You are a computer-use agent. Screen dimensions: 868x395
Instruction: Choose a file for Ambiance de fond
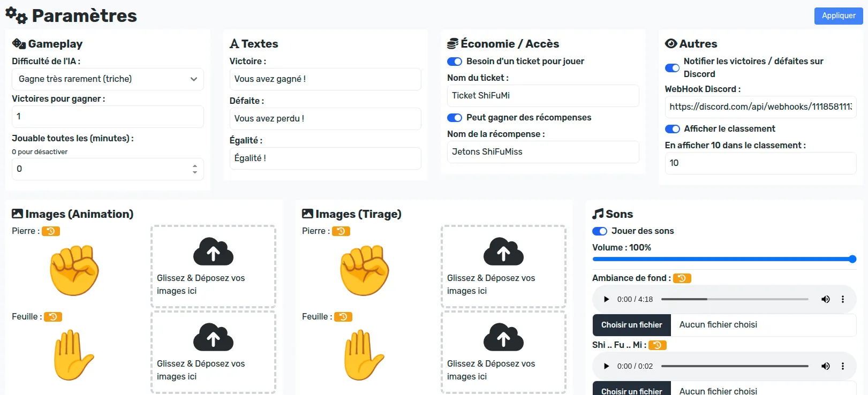tap(632, 325)
